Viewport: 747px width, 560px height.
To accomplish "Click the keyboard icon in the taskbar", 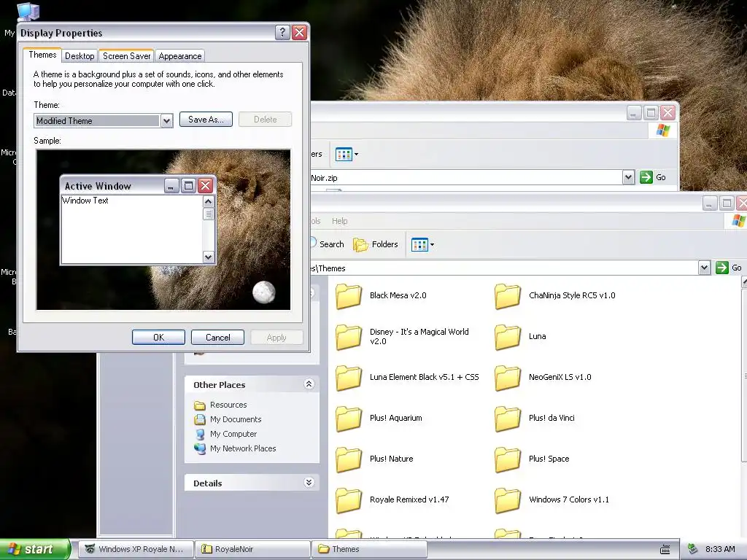I will [x=665, y=550].
